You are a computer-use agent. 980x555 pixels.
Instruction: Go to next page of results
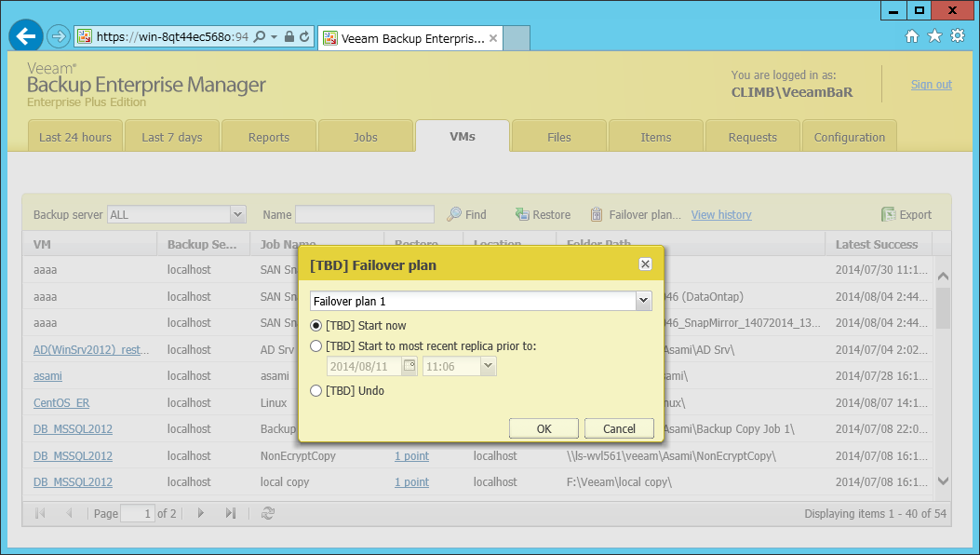[201, 513]
